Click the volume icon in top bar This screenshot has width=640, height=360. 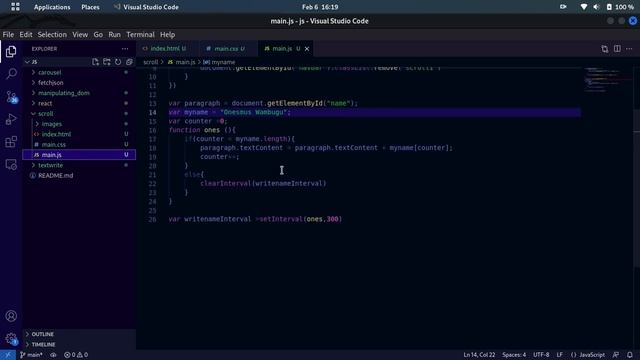596,7
